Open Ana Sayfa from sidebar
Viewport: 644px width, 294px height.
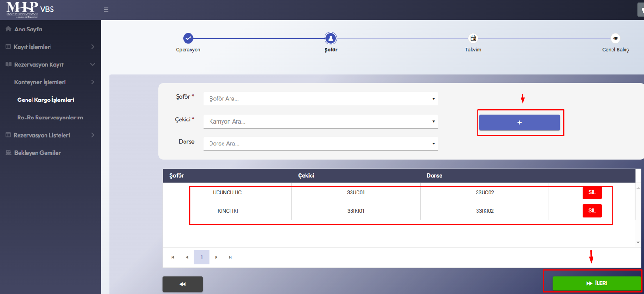tap(28, 29)
